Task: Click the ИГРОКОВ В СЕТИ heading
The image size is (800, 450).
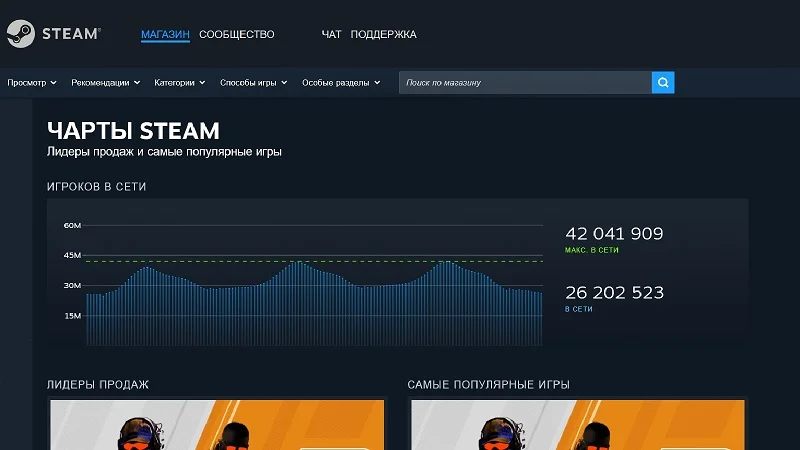Action: (96, 187)
